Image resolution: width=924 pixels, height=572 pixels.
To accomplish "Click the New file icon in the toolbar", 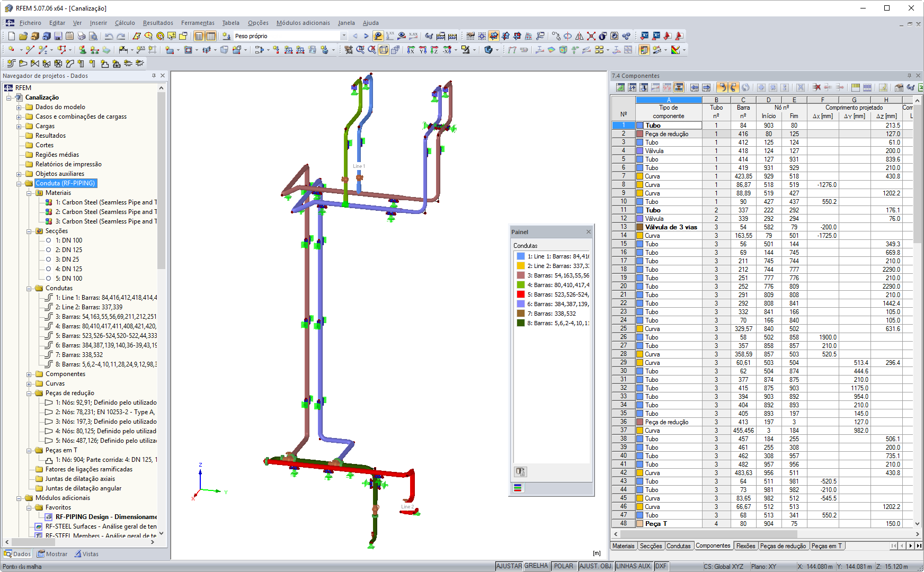I will 12,36.
